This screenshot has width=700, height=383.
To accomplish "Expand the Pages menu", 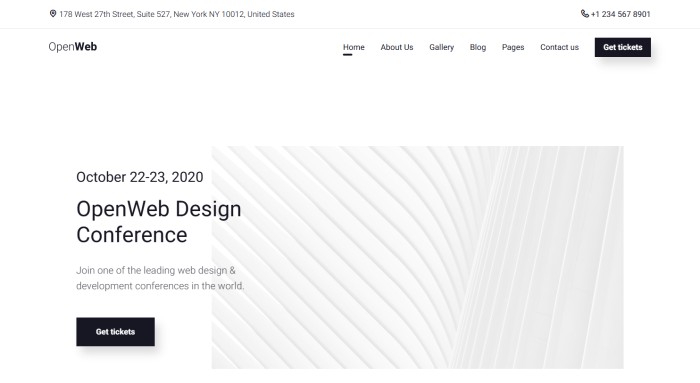I will pyautogui.click(x=513, y=47).
